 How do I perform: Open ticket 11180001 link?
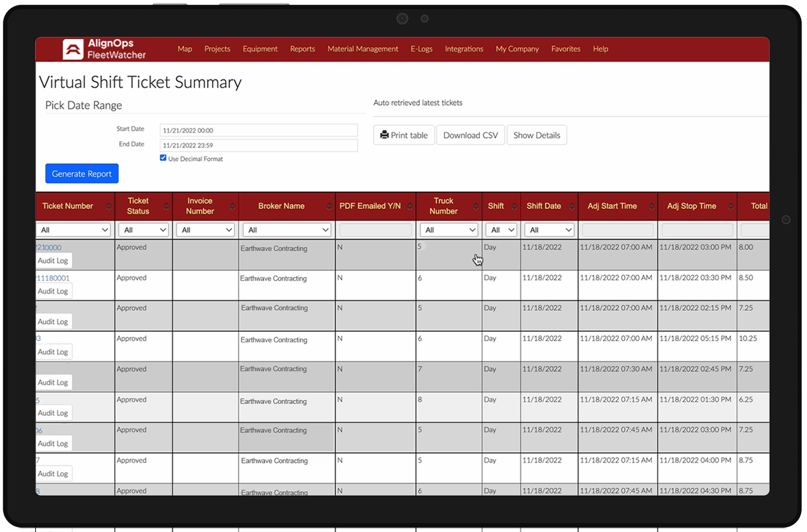(x=53, y=278)
